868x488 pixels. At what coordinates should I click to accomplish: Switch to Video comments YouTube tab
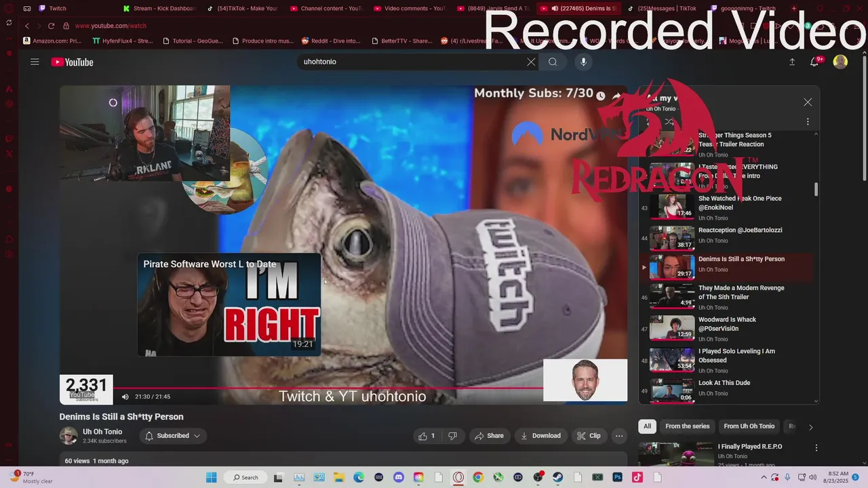[409, 9]
